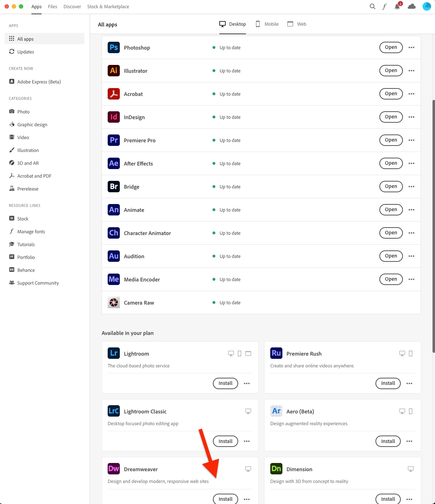
Task: Click the Lightroom app icon
Action: point(114,353)
